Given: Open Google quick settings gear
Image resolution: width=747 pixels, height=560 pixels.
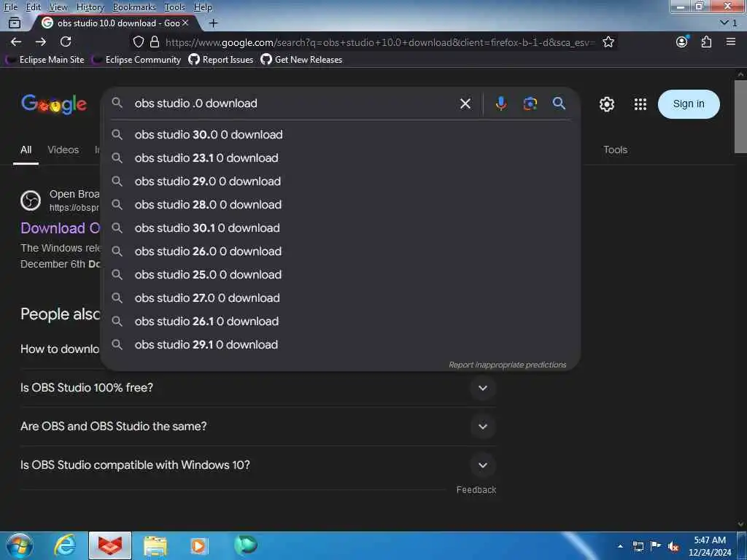Looking at the screenshot, I should [x=606, y=104].
